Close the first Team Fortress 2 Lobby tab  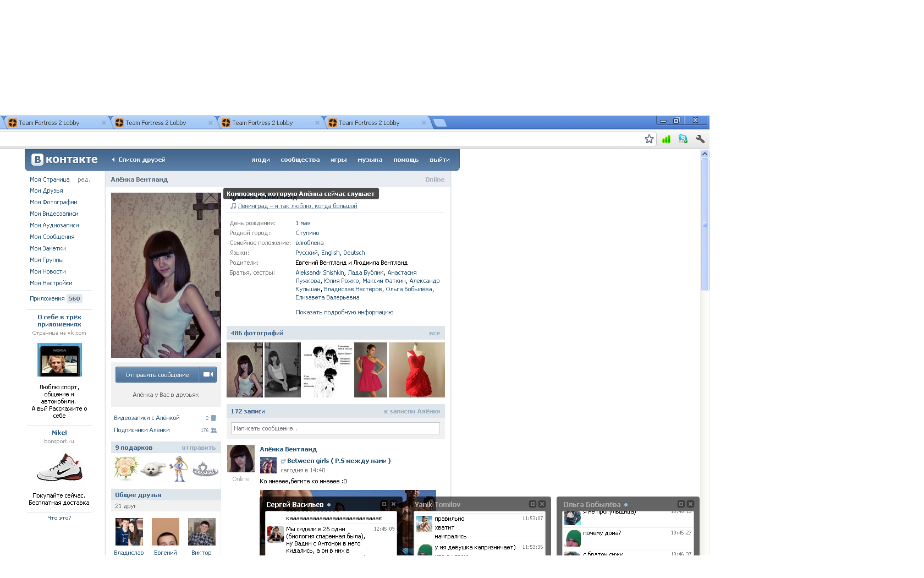pyautogui.click(x=104, y=123)
